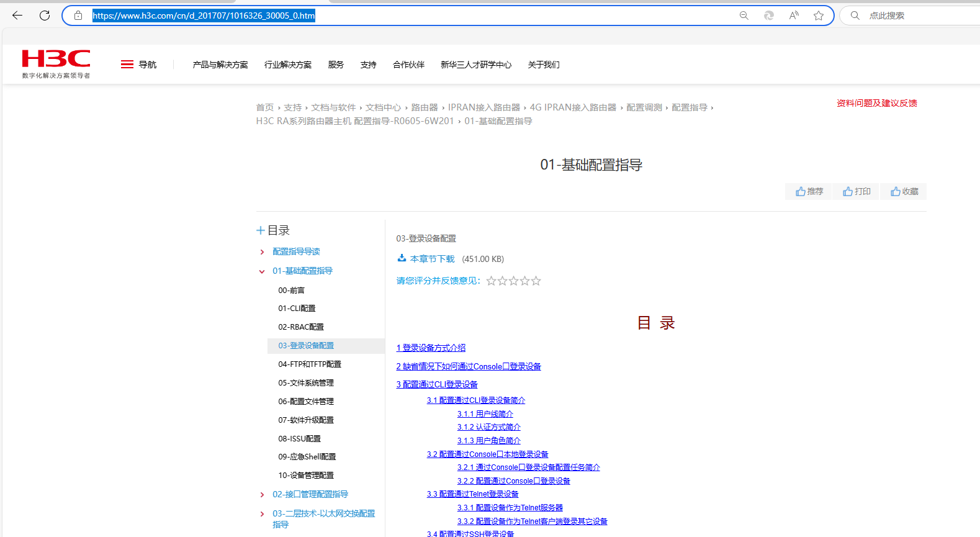This screenshot has height=537, width=980.
Task: Click the browser address bar URL
Action: (204, 16)
